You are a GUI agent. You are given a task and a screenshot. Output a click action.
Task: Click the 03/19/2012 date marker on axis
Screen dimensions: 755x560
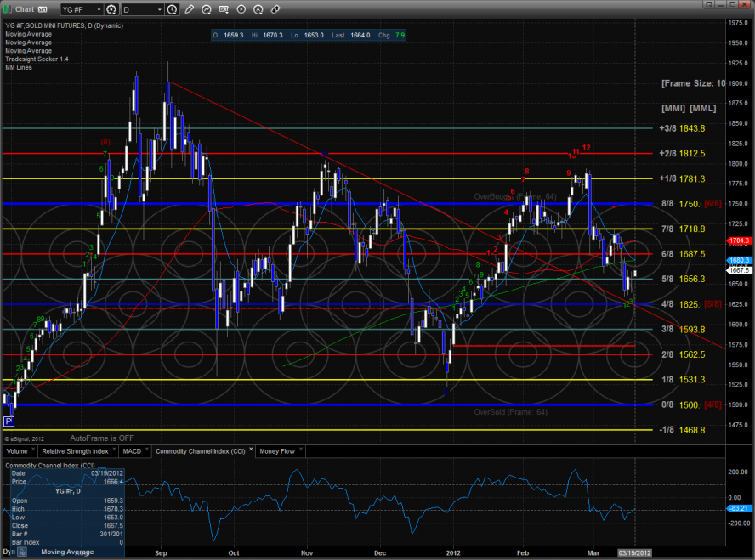[635, 552]
